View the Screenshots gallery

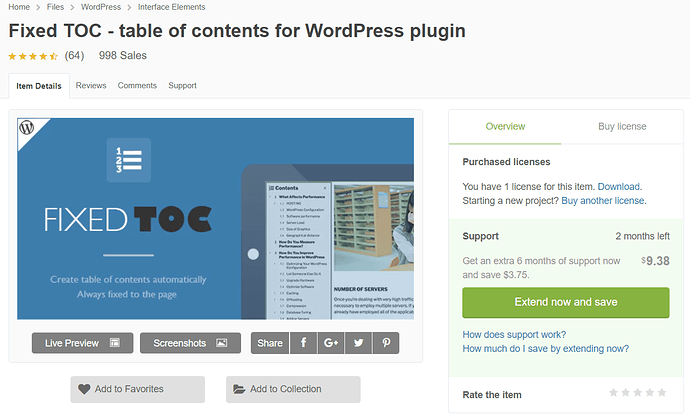(190, 343)
